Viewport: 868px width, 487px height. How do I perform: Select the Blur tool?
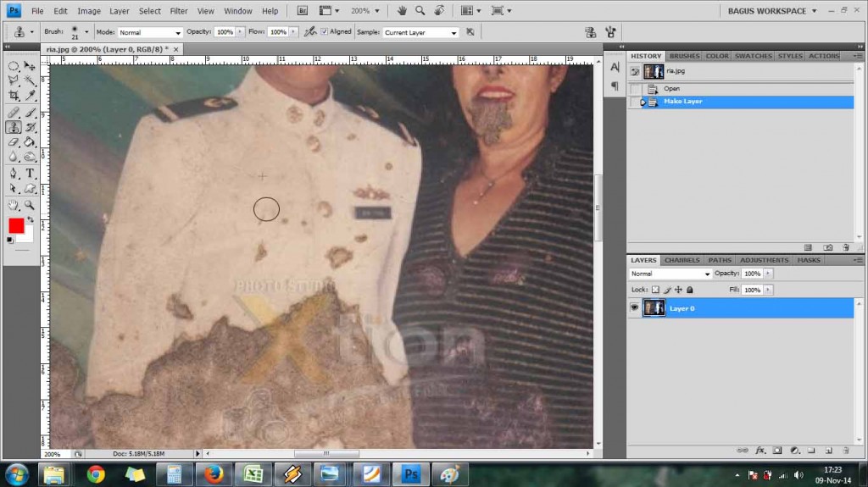pos(14,157)
